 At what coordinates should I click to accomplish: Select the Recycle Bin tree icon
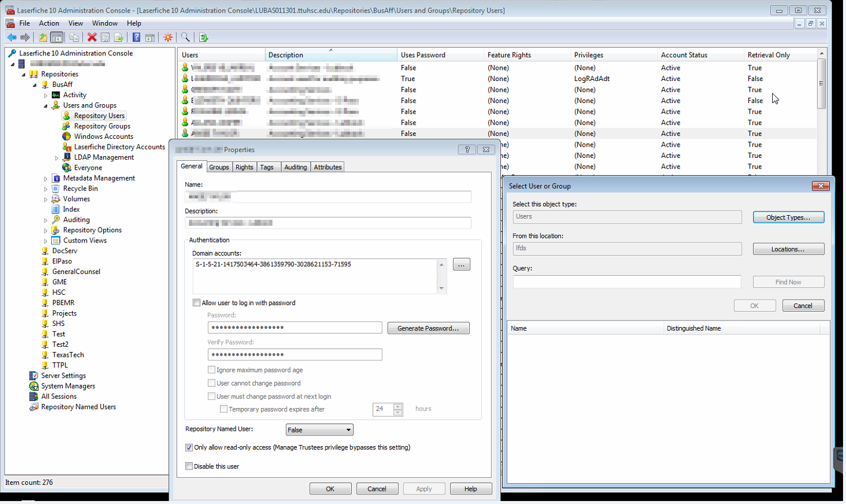click(x=55, y=188)
